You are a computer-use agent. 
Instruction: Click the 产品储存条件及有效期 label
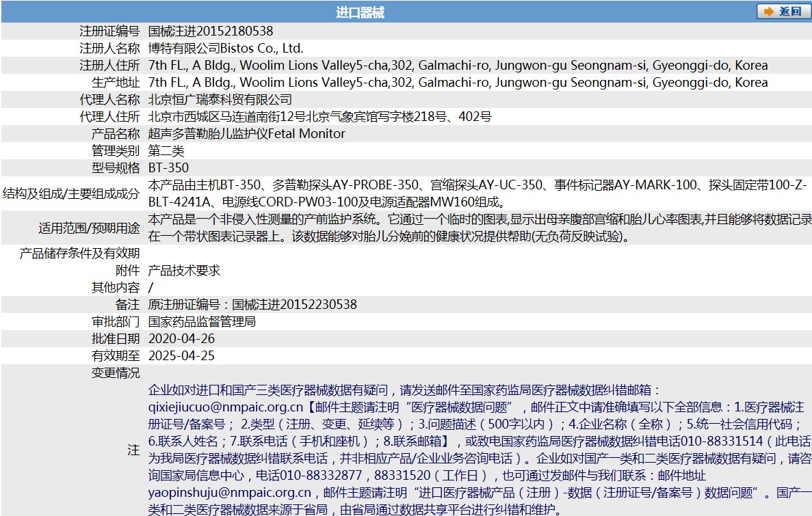tap(80, 253)
